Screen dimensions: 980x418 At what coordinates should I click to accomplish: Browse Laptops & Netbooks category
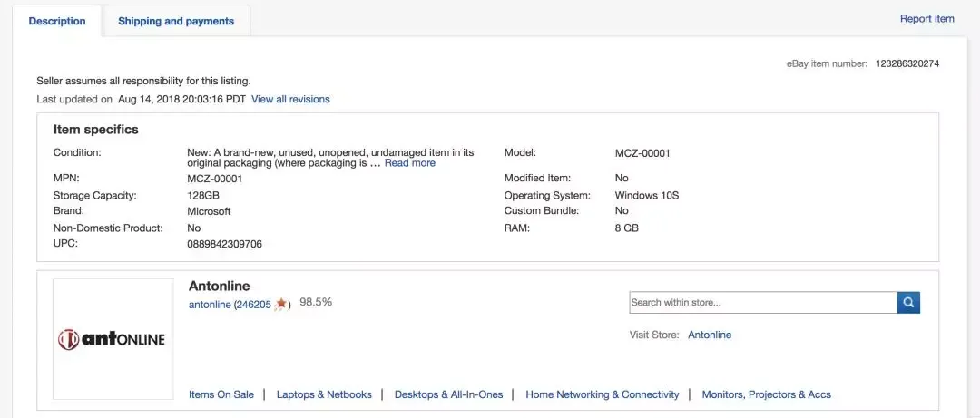[x=324, y=394]
